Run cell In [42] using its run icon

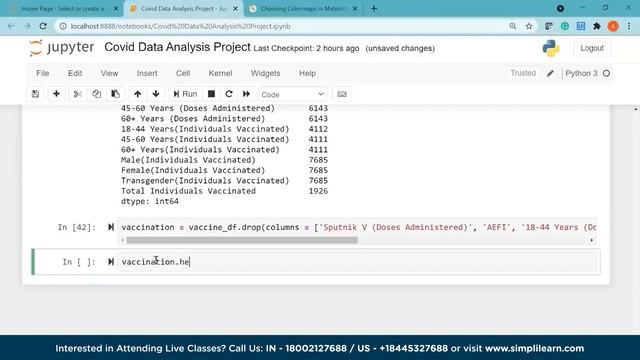click(x=111, y=227)
